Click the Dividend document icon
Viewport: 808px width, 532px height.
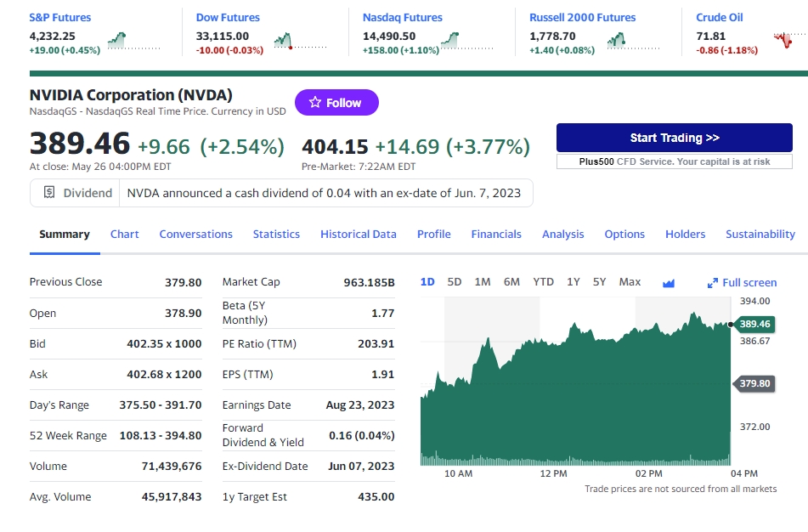tap(49, 193)
